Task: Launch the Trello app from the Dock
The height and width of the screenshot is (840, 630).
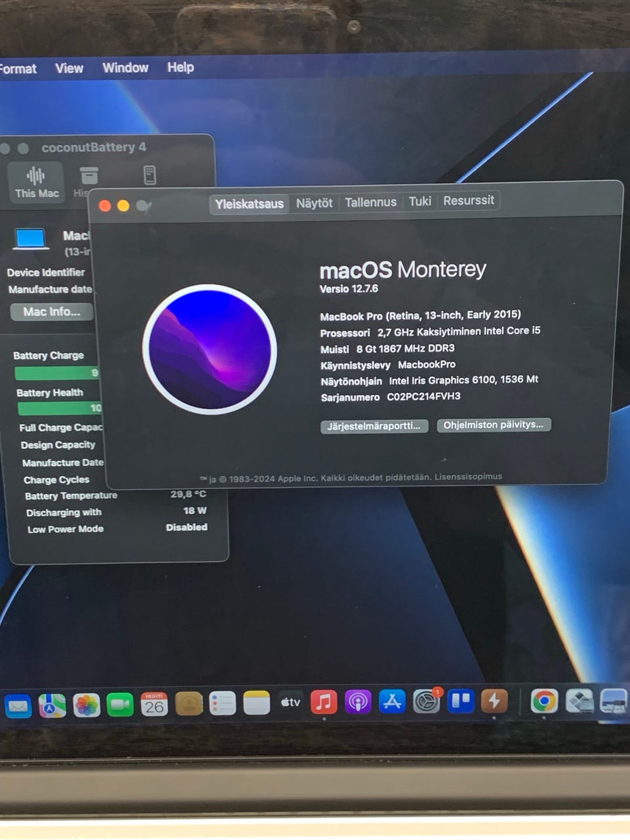Action: pyautogui.click(x=461, y=701)
